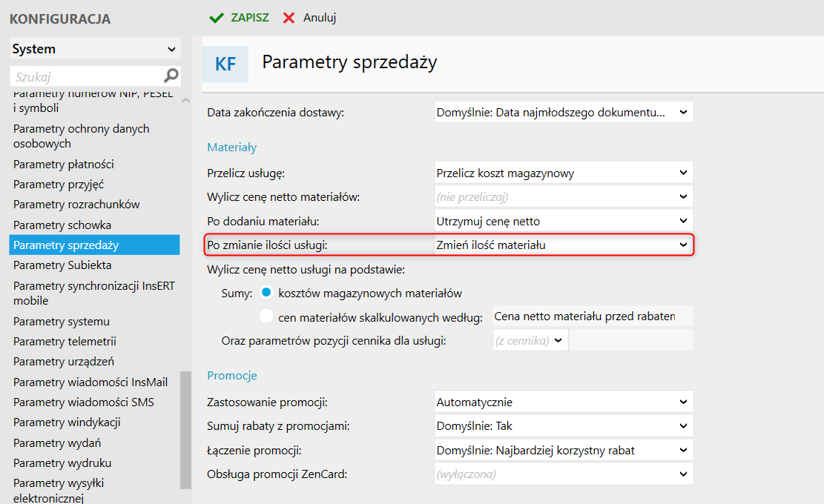Click the red X Anuluj icon

pyautogui.click(x=289, y=18)
